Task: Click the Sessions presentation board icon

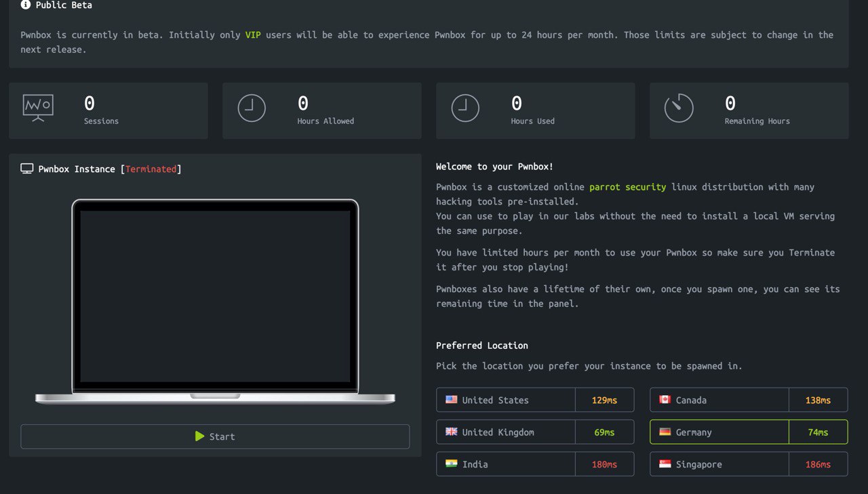Action: coord(38,108)
